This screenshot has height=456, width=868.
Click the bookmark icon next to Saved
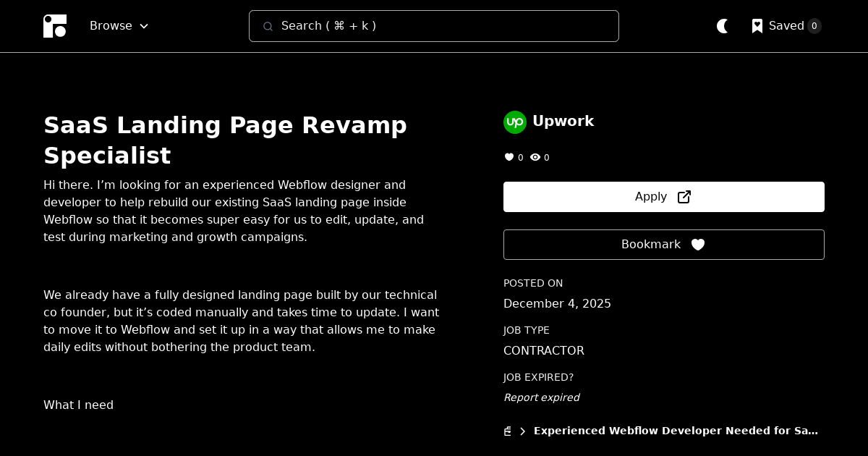pos(757,26)
